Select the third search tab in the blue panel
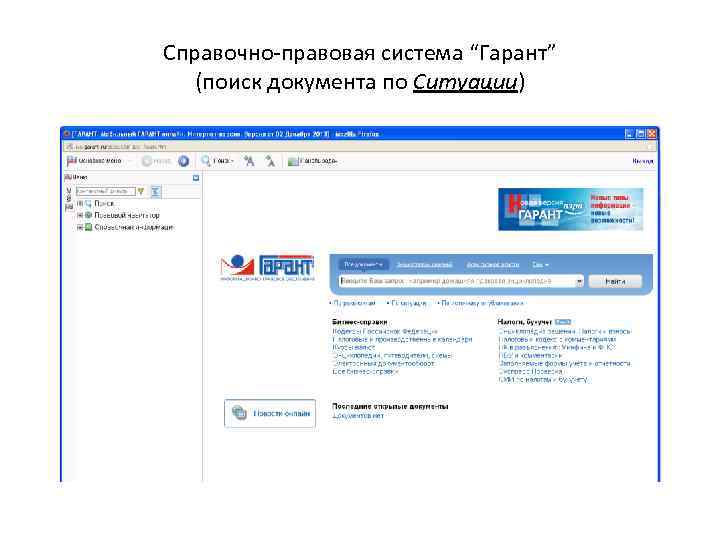The height and width of the screenshot is (540, 720). (x=493, y=265)
